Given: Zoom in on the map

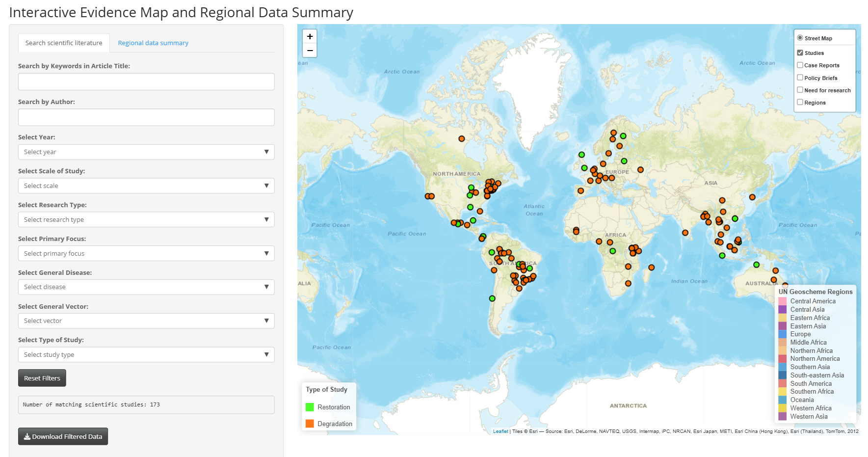Looking at the screenshot, I should point(310,37).
